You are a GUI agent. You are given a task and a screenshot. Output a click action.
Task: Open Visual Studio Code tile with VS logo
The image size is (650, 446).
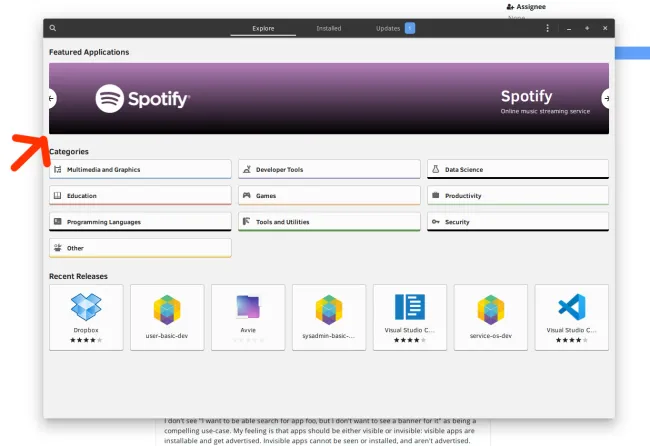click(572, 317)
